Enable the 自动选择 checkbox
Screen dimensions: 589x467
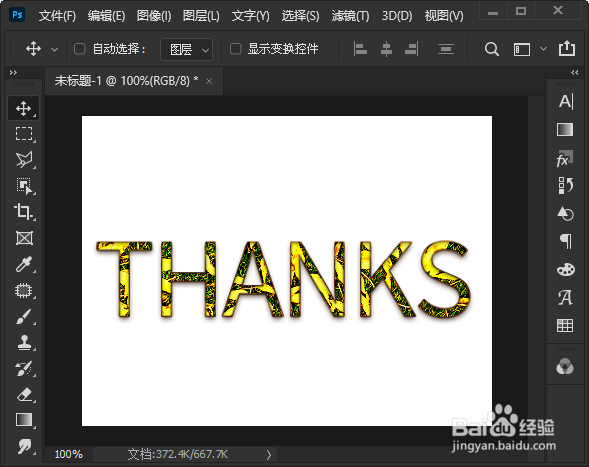coord(80,49)
